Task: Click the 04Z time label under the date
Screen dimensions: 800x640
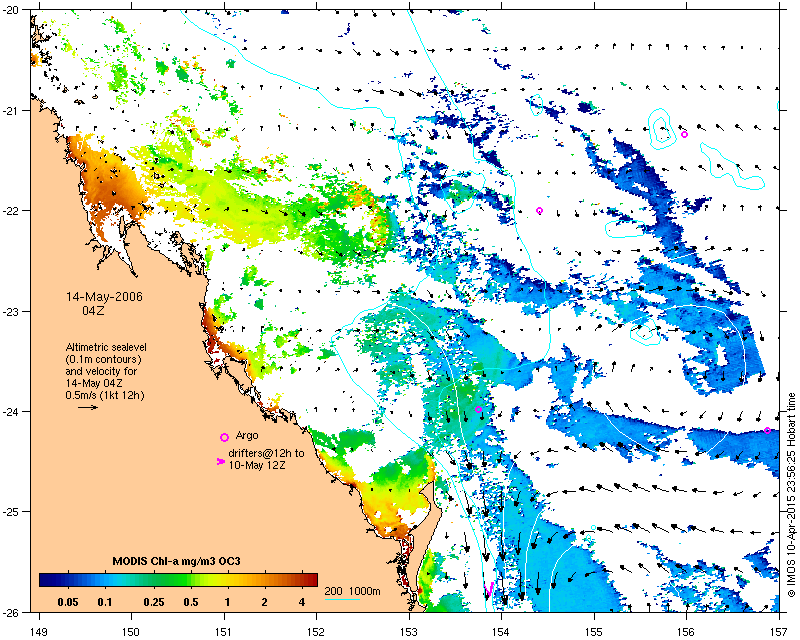Action: [x=93, y=310]
